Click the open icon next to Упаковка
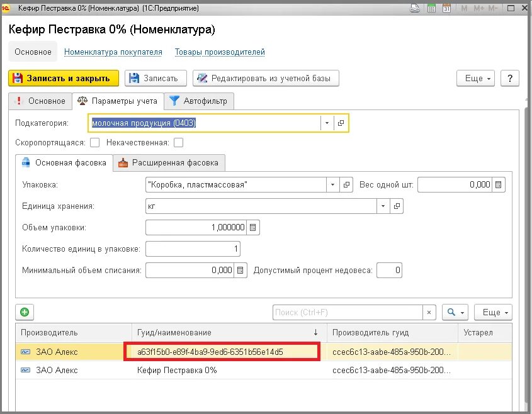 346,185
